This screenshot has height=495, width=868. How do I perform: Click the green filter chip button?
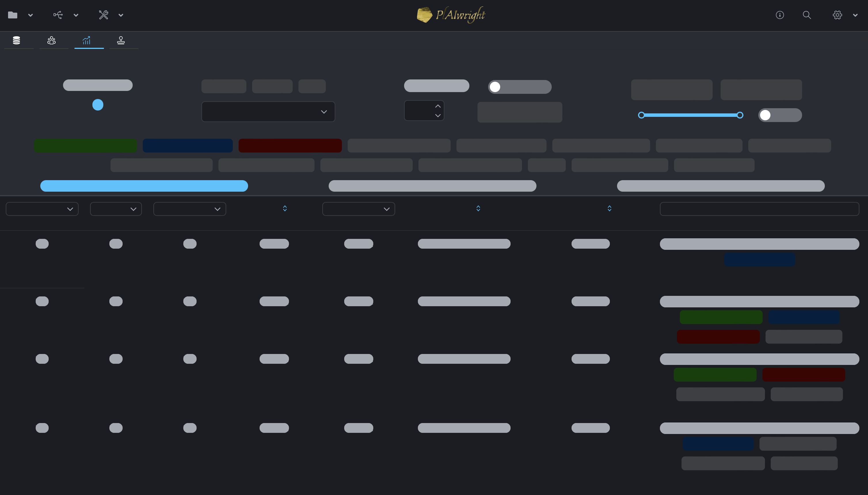coord(85,146)
